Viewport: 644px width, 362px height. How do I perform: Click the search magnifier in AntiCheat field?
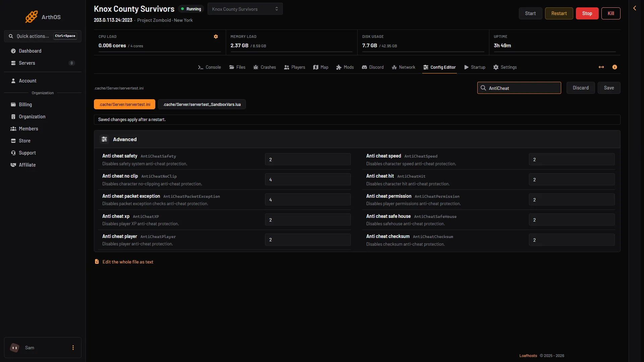pyautogui.click(x=483, y=88)
